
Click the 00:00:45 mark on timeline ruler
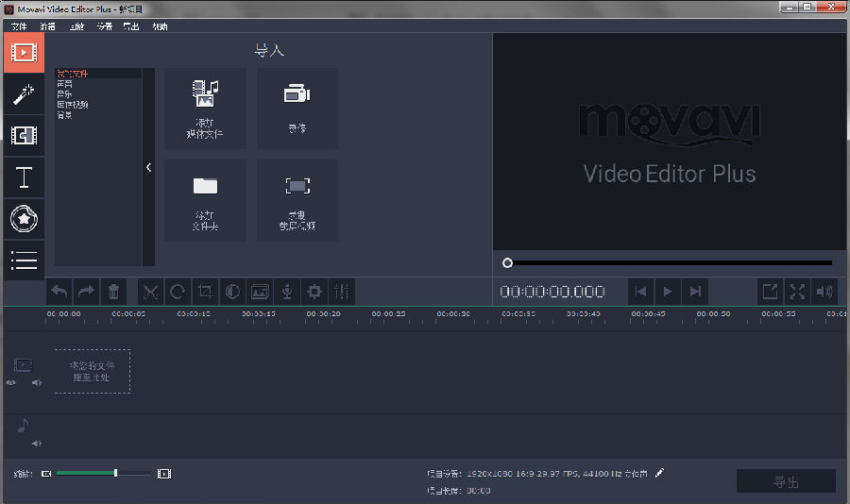648,313
